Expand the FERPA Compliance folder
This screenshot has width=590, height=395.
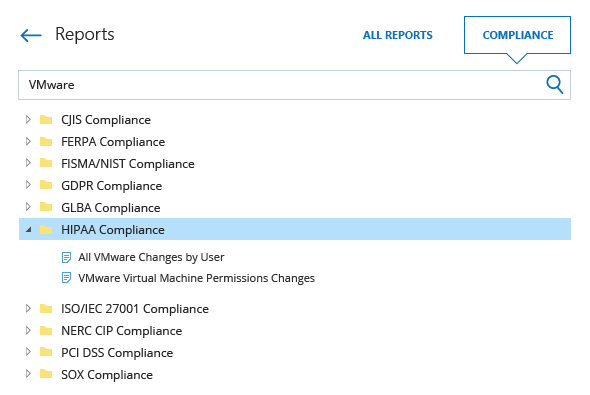28,141
